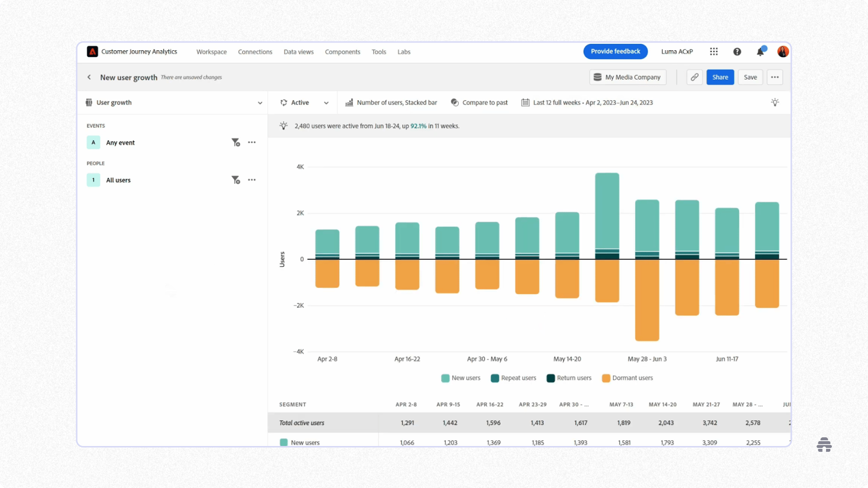Open the notifications bell

760,52
